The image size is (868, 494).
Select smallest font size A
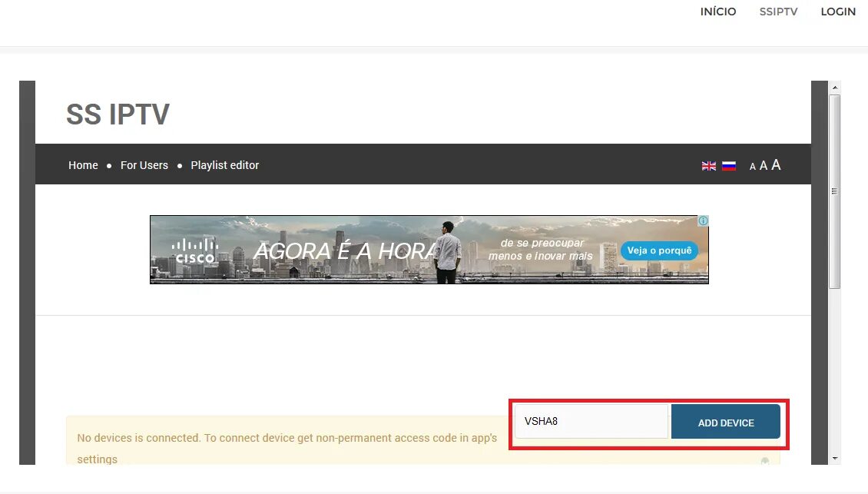752,167
